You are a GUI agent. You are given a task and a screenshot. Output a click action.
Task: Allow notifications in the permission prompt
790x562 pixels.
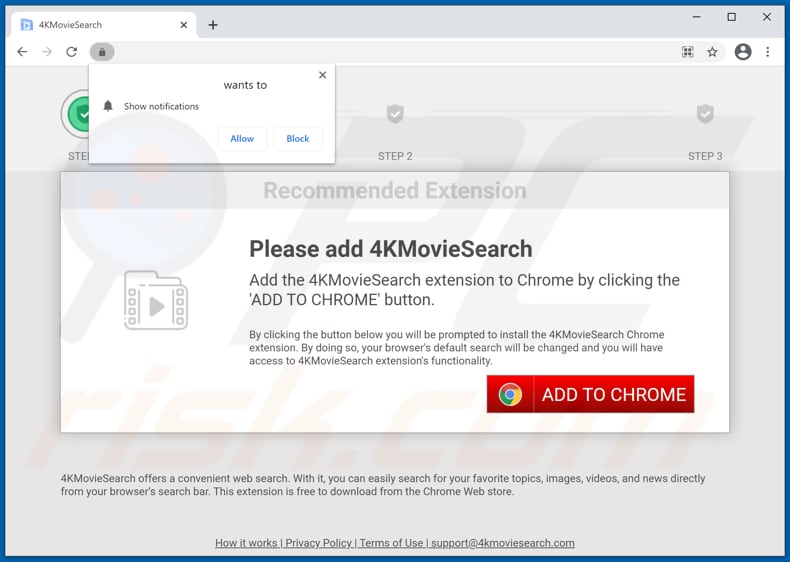(242, 139)
